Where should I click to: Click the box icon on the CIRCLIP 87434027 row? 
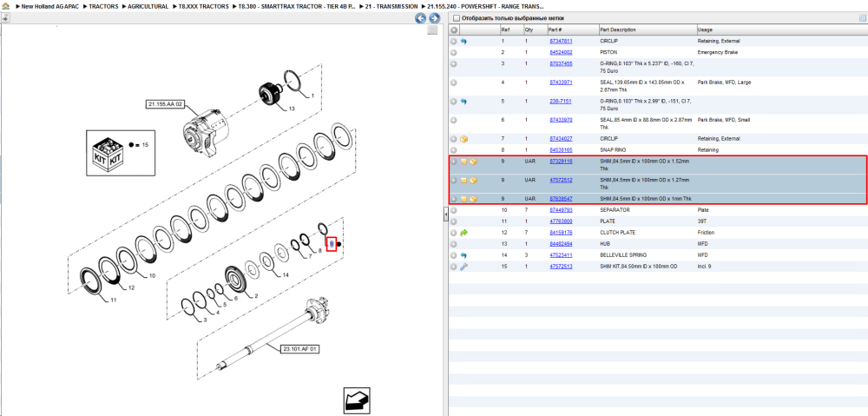tap(464, 139)
